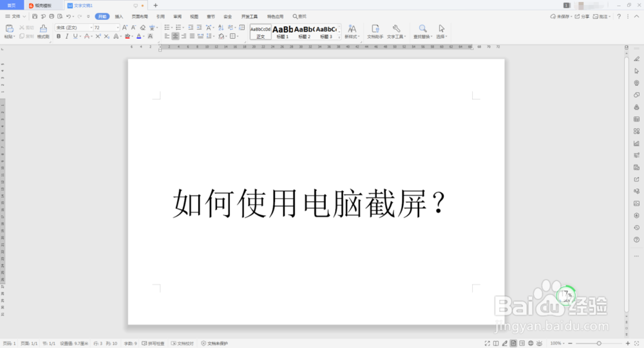Open the Page Layout ribbon tab
This screenshot has height=348, width=644.
point(140,17)
